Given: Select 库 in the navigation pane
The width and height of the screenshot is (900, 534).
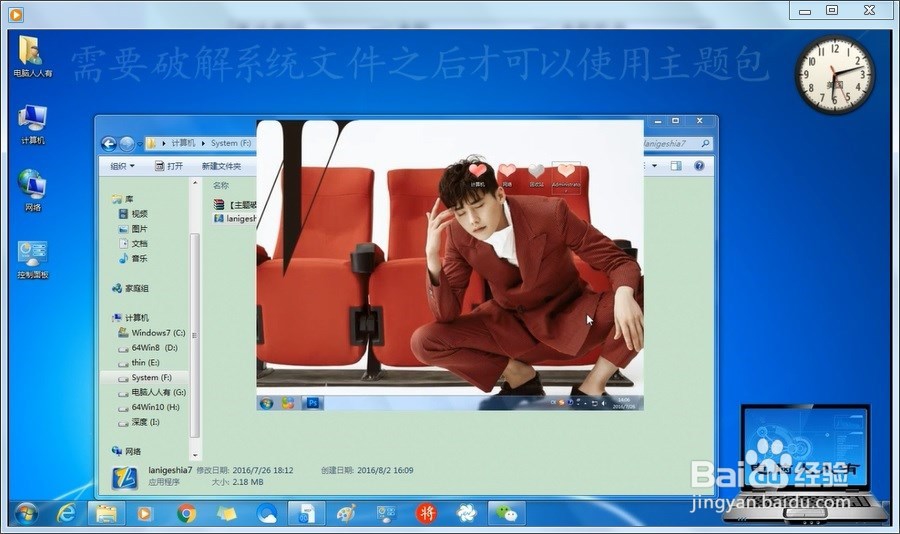Looking at the screenshot, I should (x=123, y=199).
